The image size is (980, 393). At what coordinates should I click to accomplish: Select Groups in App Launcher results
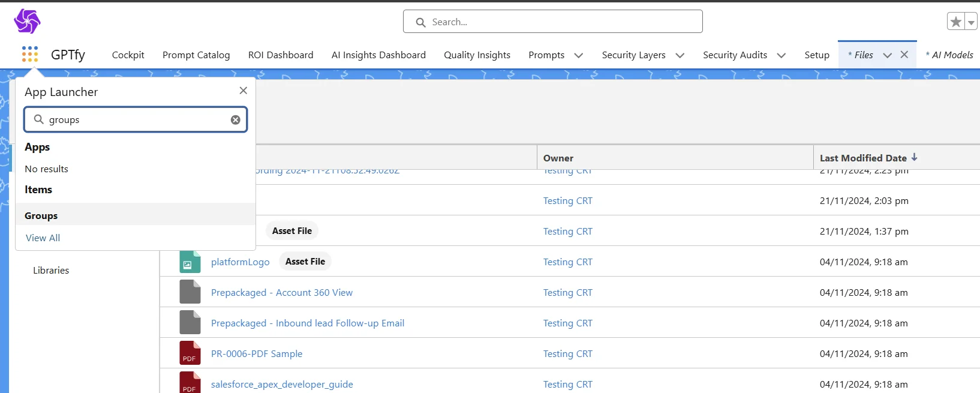coord(41,215)
